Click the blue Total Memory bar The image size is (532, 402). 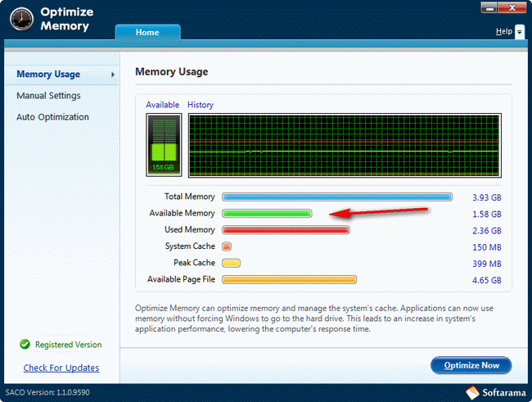click(337, 197)
